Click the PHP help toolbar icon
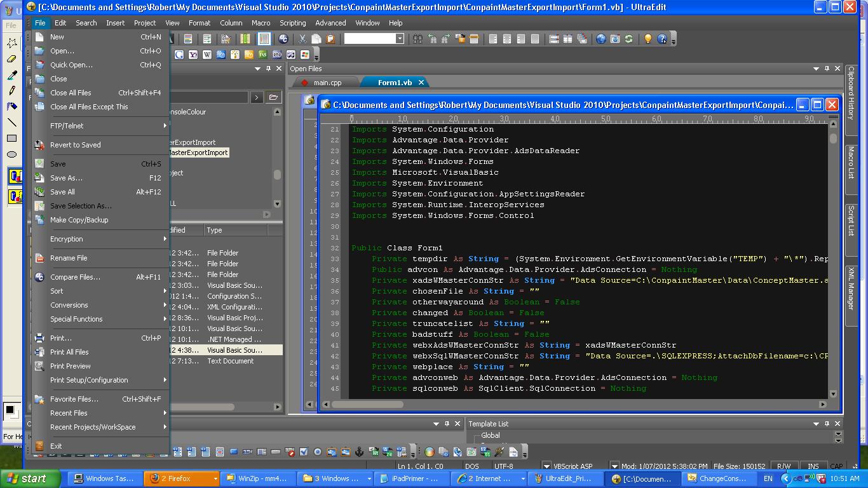The height and width of the screenshot is (488, 868). (277, 55)
